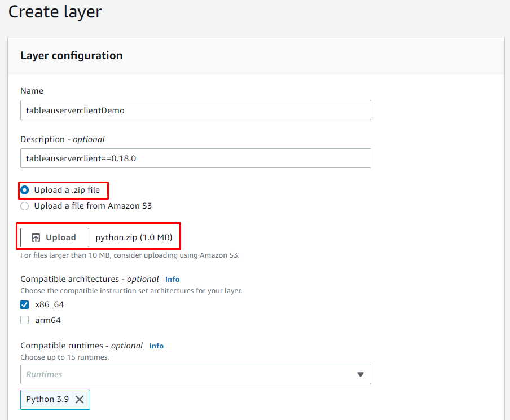Uncheck the x86_64 architecture checkbox

[x=25, y=304]
